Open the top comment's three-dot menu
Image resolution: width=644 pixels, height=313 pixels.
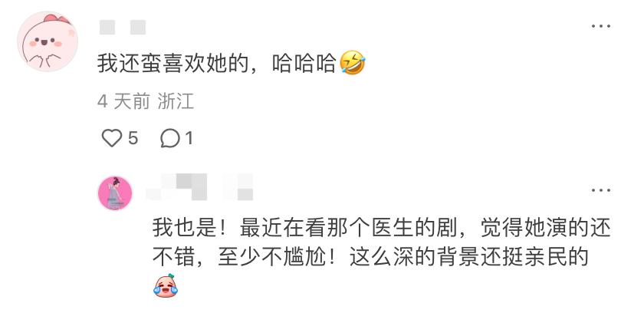click(x=601, y=26)
